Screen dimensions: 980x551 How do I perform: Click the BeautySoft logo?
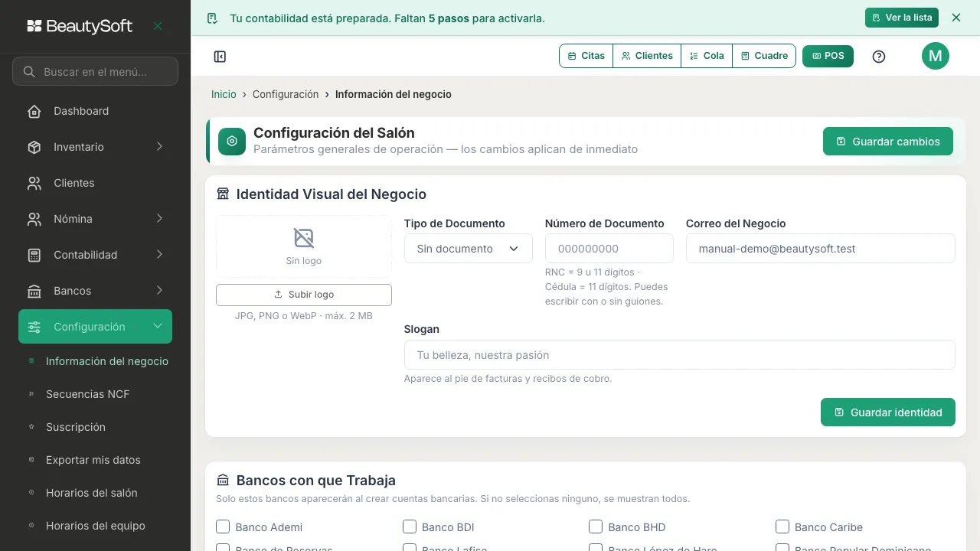point(80,26)
